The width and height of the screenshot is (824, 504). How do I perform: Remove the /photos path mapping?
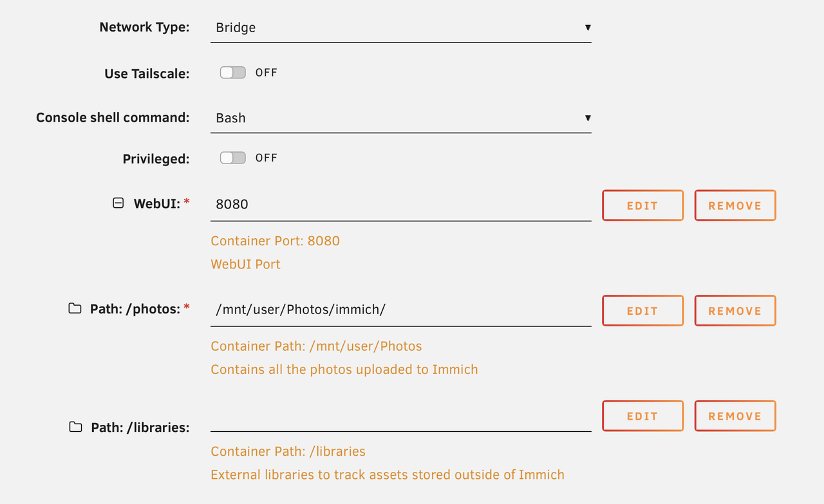pyautogui.click(x=735, y=311)
